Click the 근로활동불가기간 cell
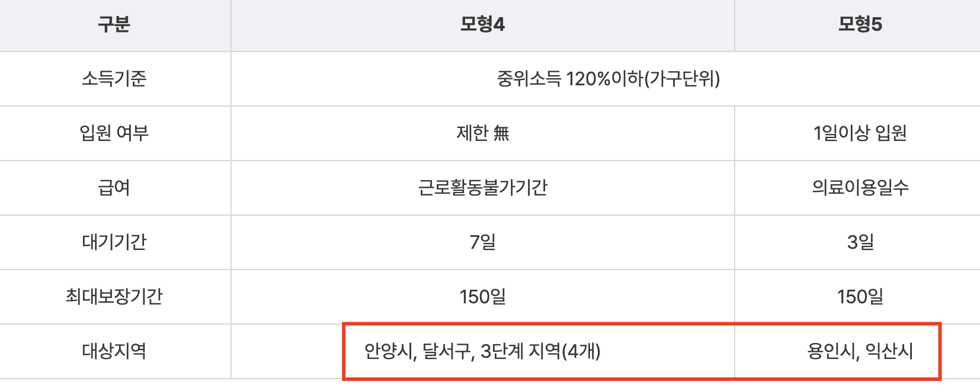 click(x=483, y=188)
